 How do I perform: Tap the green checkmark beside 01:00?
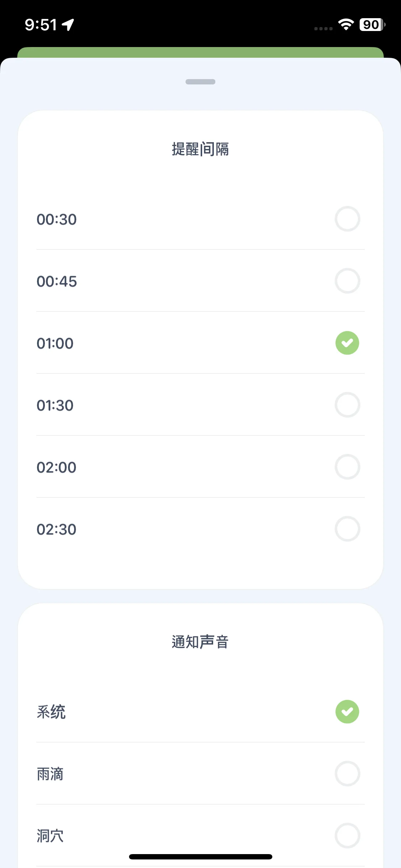pos(347,343)
